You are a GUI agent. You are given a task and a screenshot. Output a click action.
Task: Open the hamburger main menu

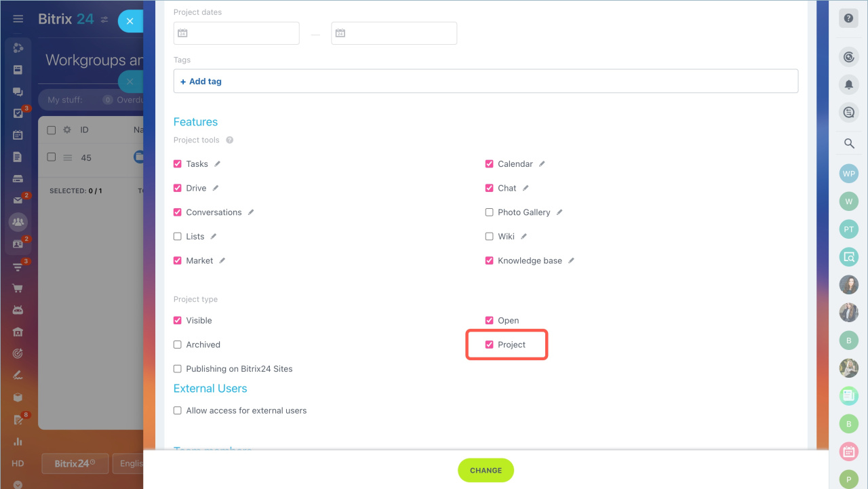pos(18,19)
